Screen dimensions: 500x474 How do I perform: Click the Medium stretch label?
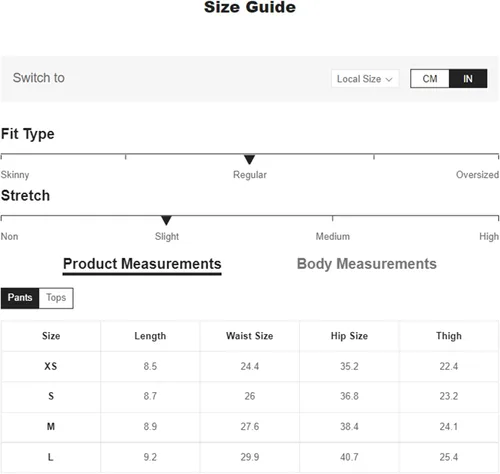click(x=333, y=236)
